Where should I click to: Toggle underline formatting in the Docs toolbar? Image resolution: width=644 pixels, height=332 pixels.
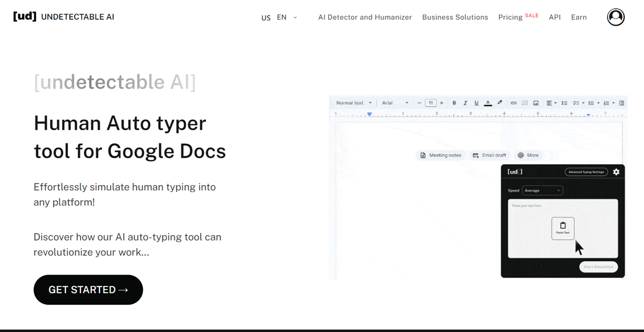pyautogui.click(x=476, y=103)
